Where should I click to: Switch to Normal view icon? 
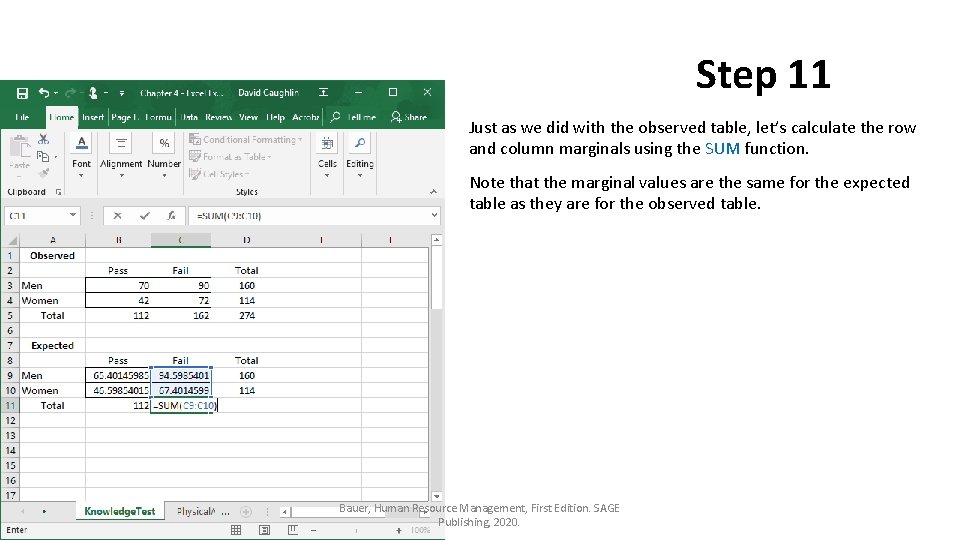pos(236,530)
